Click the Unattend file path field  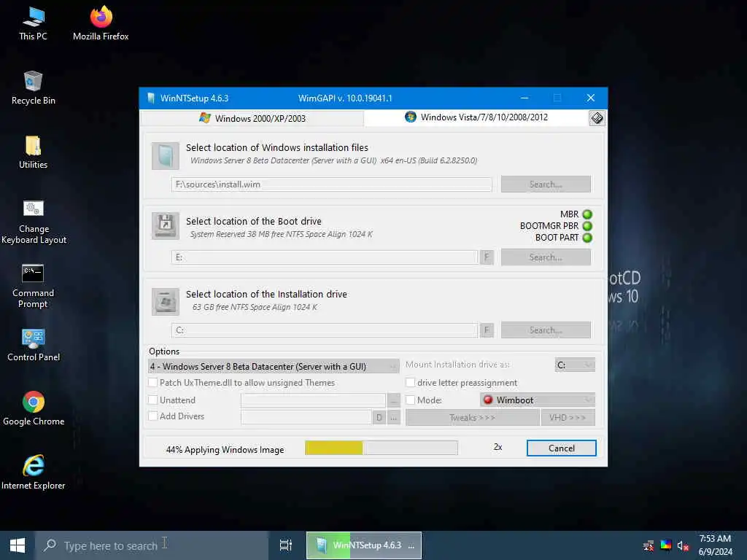[313, 400]
